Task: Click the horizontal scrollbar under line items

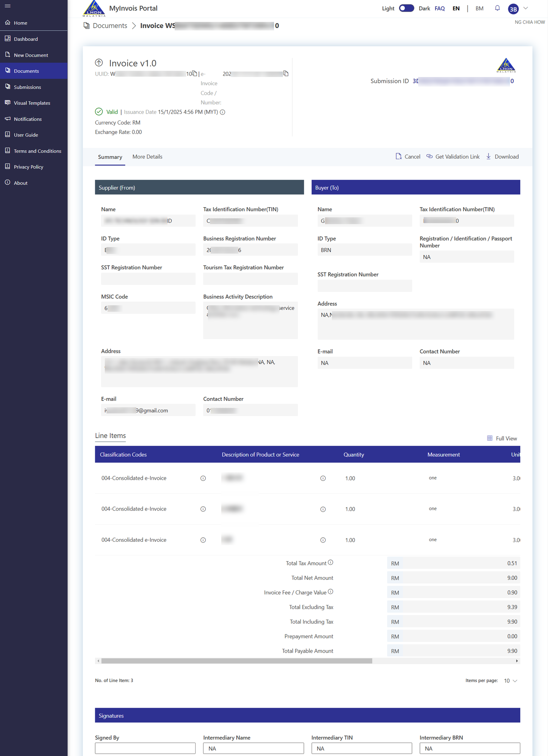Action: click(x=236, y=661)
